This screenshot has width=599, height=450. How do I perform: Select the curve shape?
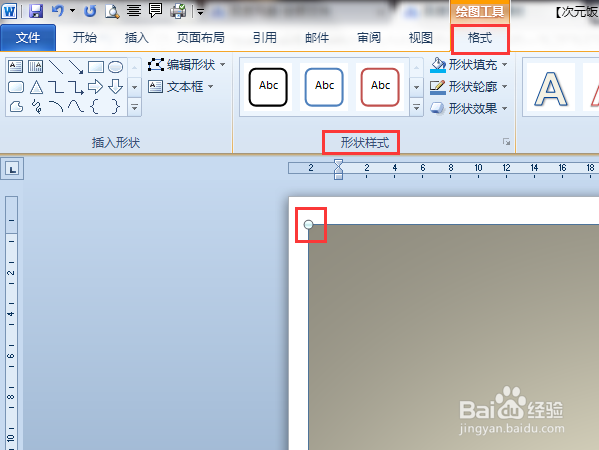point(76,107)
